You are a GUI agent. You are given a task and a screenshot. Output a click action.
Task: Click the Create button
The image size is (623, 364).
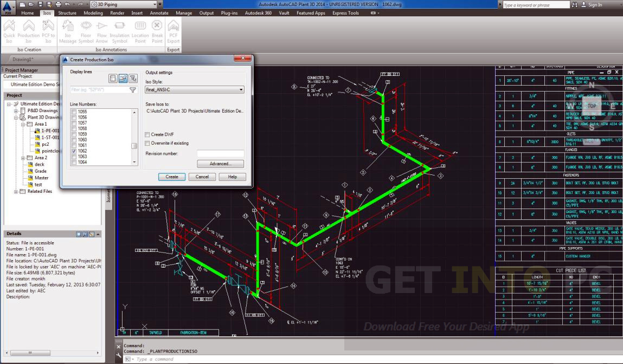(x=171, y=177)
